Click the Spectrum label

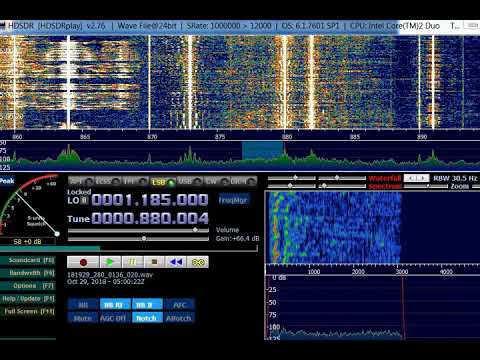tap(385, 186)
